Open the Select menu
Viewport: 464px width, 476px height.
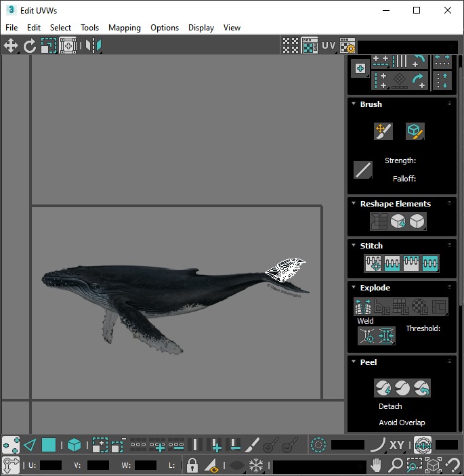pyautogui.click(x=60, y=28)
